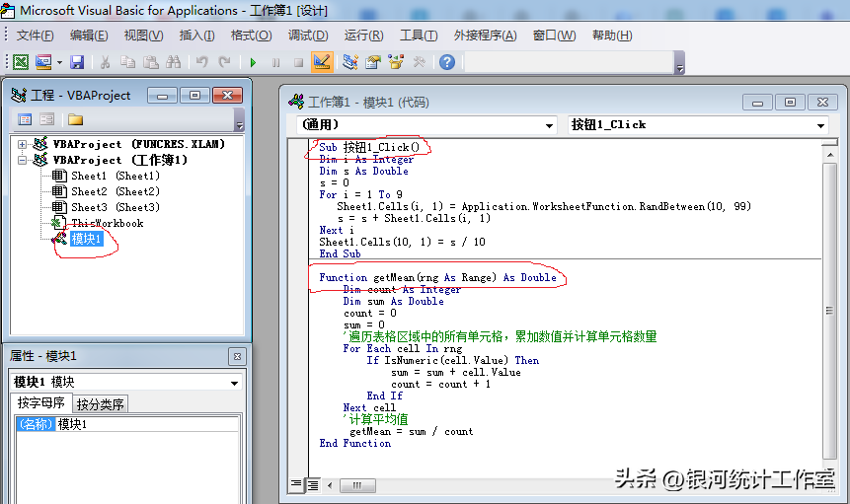850x504 pixels.
Task: Open the 工具(T) menu
Action: (x=419, y=36)
